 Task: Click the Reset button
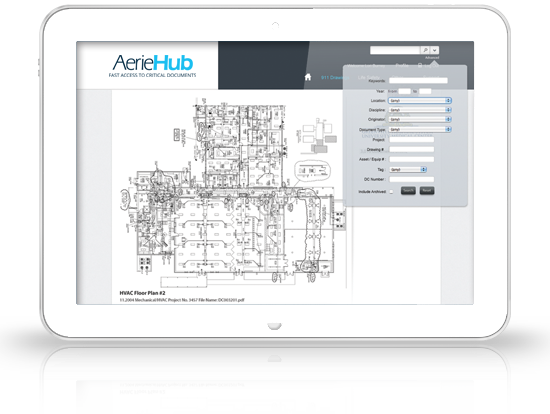[427, 191]
